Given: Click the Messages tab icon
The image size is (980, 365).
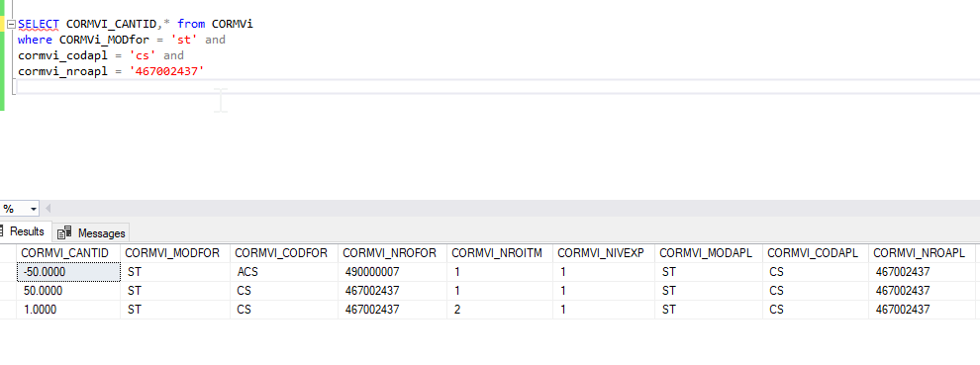Looking at the screenshot, I should [64, 233].
